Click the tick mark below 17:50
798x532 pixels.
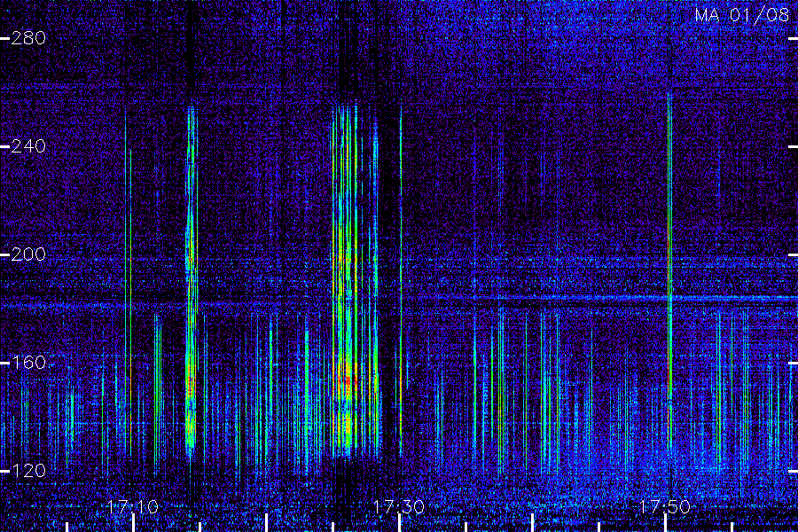point(665,523)
